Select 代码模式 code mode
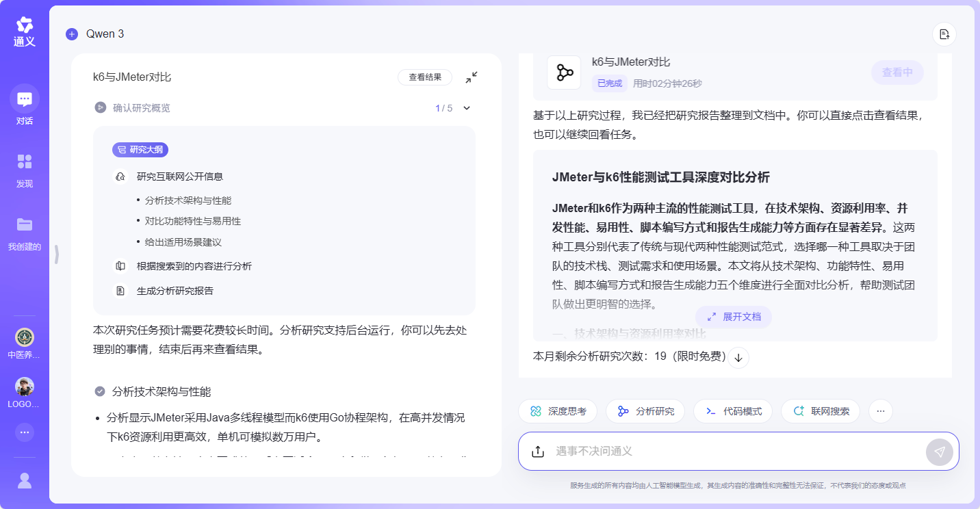The width and height of the screenshot is (980, 509). pos(733,411)
